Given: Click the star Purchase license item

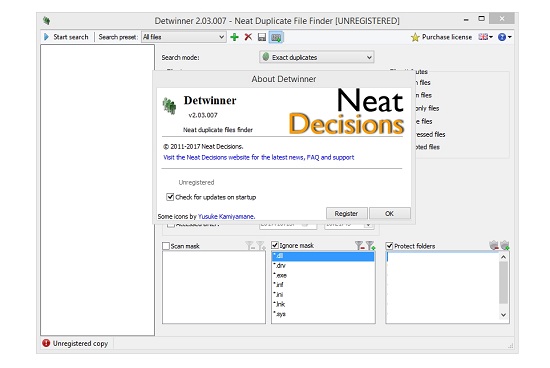Looking at the screenshot, I should (441, 37).
